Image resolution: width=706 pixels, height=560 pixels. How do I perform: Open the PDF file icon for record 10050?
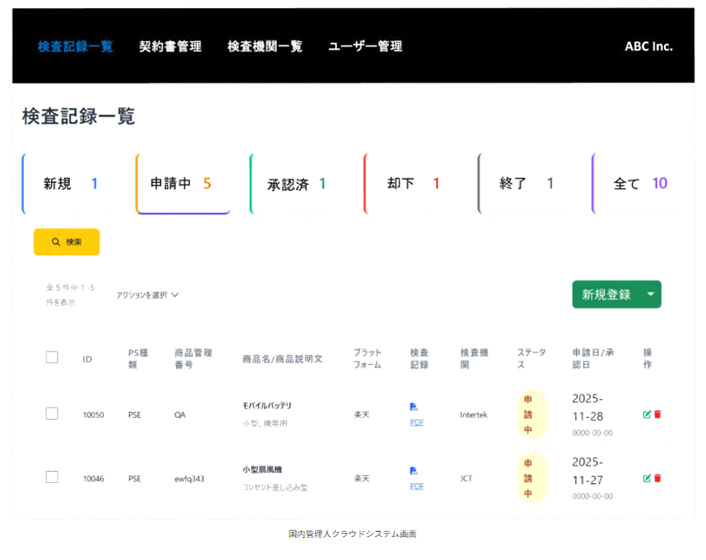point(414,407)
